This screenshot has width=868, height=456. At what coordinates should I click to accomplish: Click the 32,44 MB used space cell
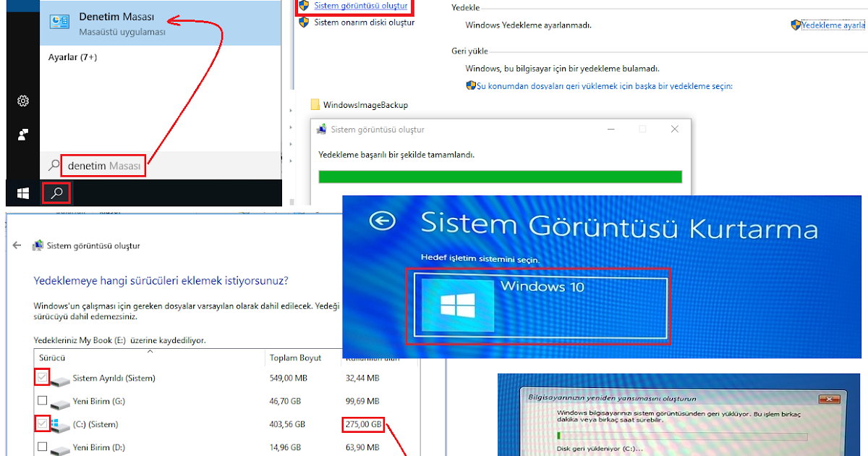[363, 379]
